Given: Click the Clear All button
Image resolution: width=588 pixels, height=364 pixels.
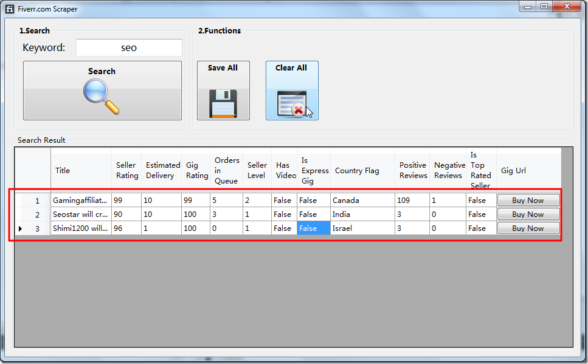Looking at the screenshot, I should pyautogui.click(x=292, y=91).
